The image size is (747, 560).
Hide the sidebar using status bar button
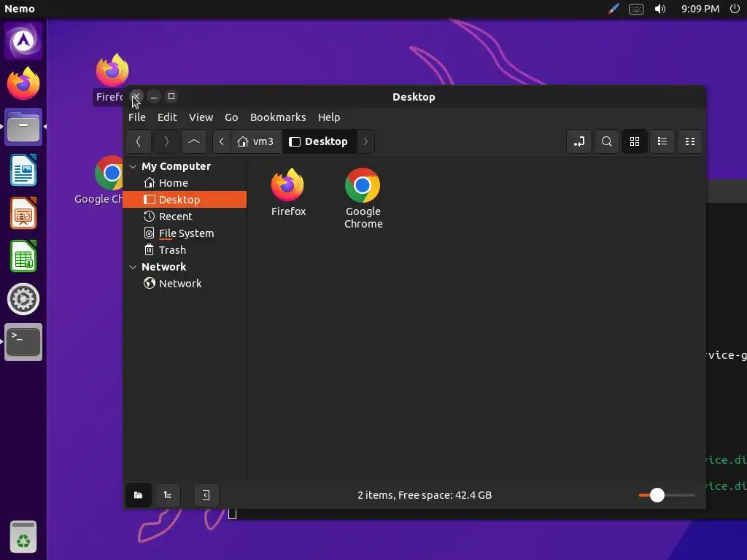coord(206,495)
